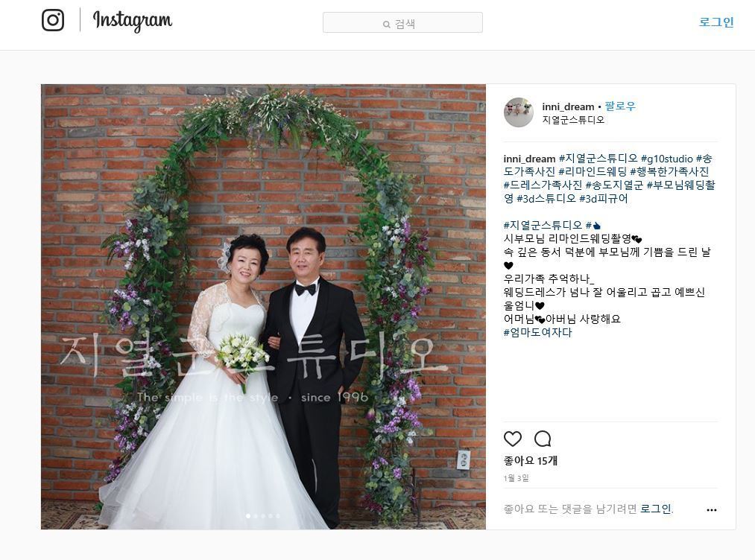The width and height of the screenshot is (755, 560).
Task: Click the 1월 3일 post date
Action: pos(517,478)
